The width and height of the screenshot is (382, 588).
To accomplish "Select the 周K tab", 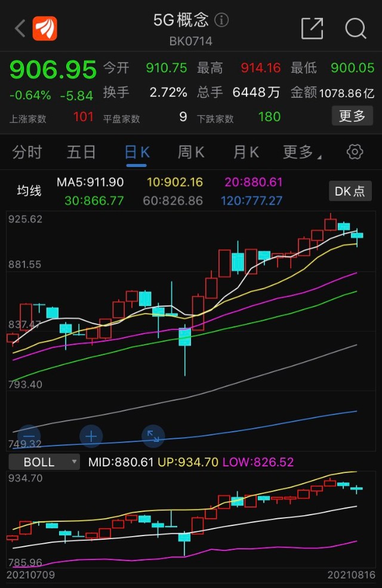I will click(191, 152).
